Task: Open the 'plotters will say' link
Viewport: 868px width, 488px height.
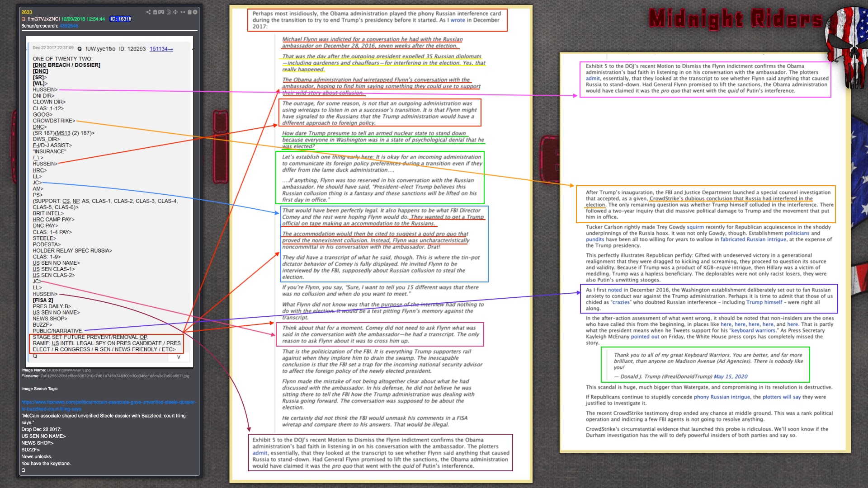Action: point(782,397)
